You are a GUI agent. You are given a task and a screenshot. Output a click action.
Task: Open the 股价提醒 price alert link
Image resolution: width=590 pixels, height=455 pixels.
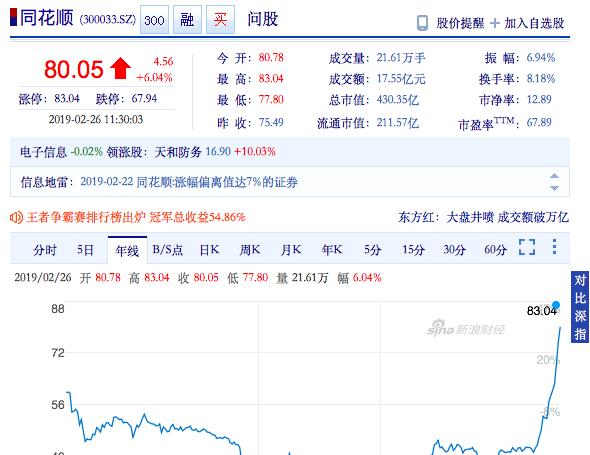(x=460, y=23)
